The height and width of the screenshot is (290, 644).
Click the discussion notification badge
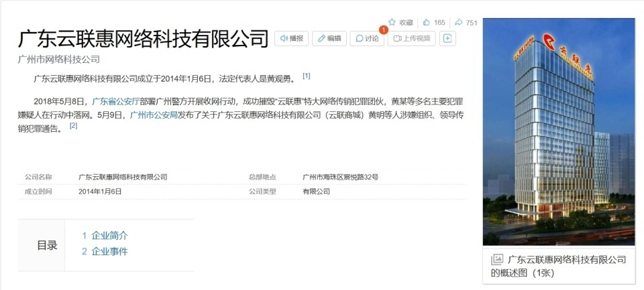pos(383,30)
